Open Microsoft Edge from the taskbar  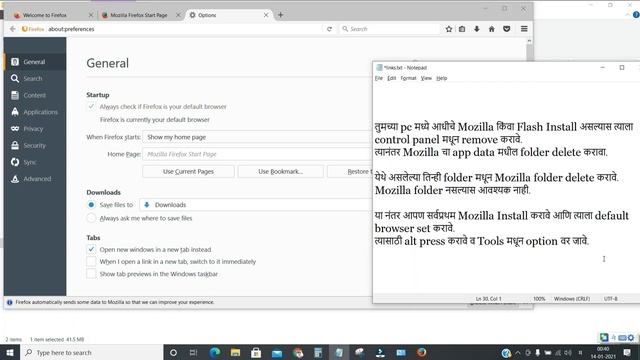click(x=215, y=352)
